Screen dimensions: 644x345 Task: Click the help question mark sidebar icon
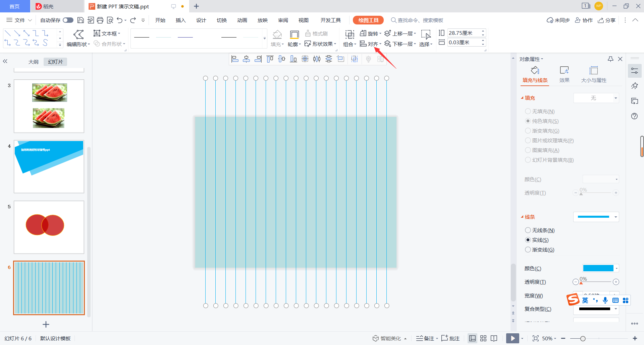tap(634, 116)
